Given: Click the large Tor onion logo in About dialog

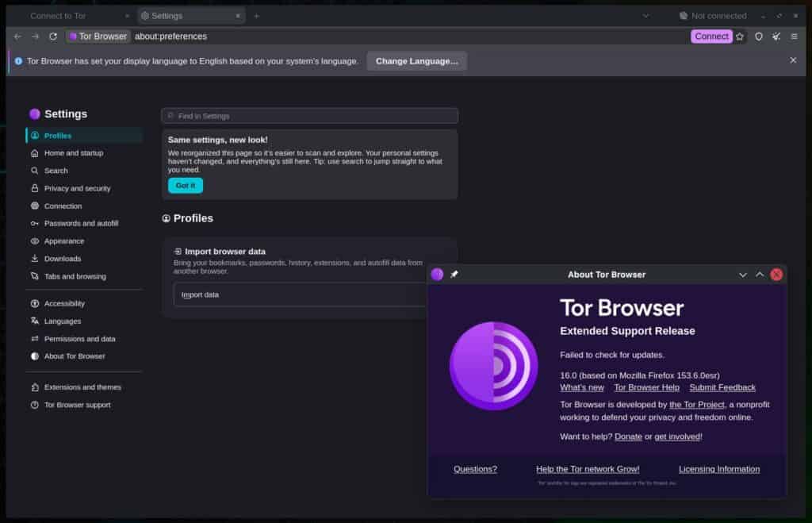Looking at the screenshot, I should 493,366.
